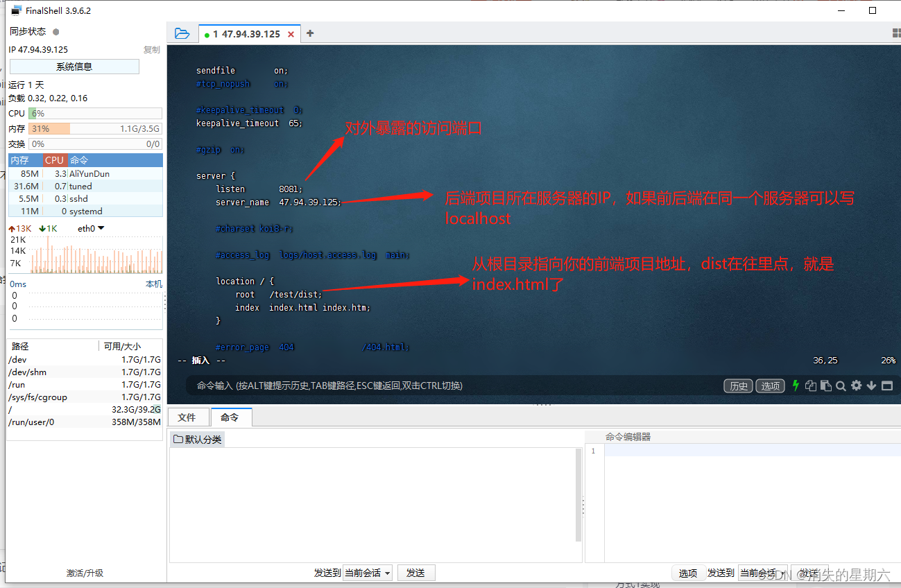Select the systemd process row
Screen dimensions: 901x588
(x=85, y=211)
